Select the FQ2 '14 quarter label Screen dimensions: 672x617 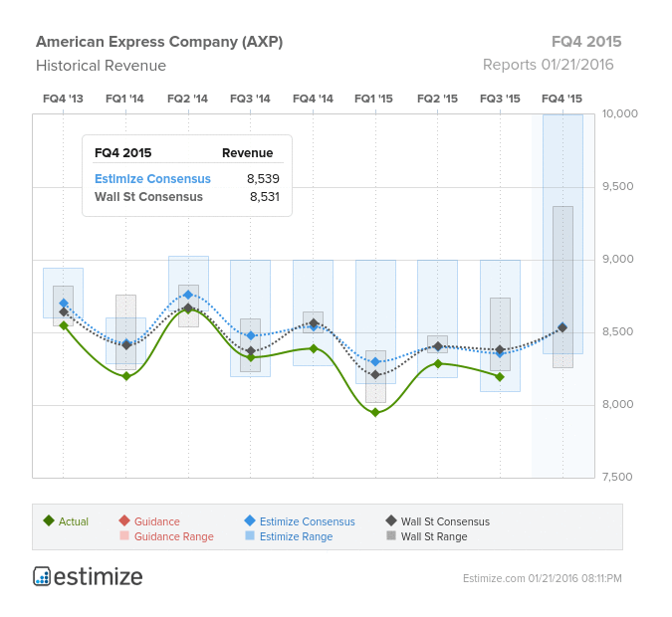pos(187,99)
